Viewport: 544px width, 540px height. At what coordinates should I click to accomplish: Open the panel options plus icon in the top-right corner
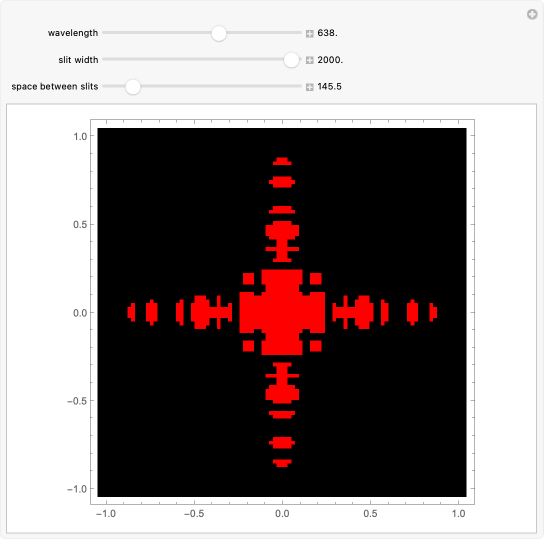532,14
